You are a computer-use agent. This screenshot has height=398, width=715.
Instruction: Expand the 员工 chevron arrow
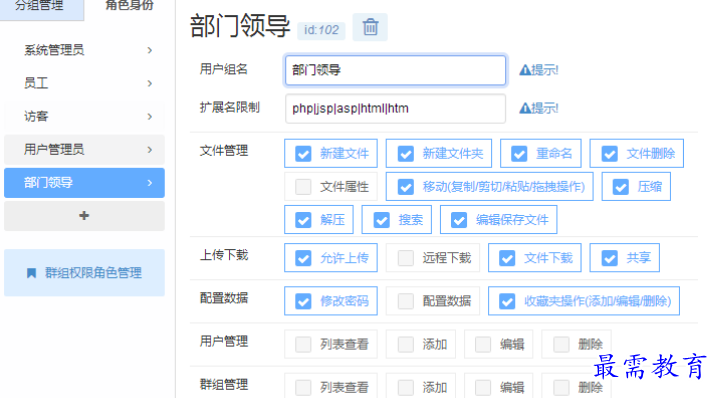pyautogui.click(x=150, y=83)
